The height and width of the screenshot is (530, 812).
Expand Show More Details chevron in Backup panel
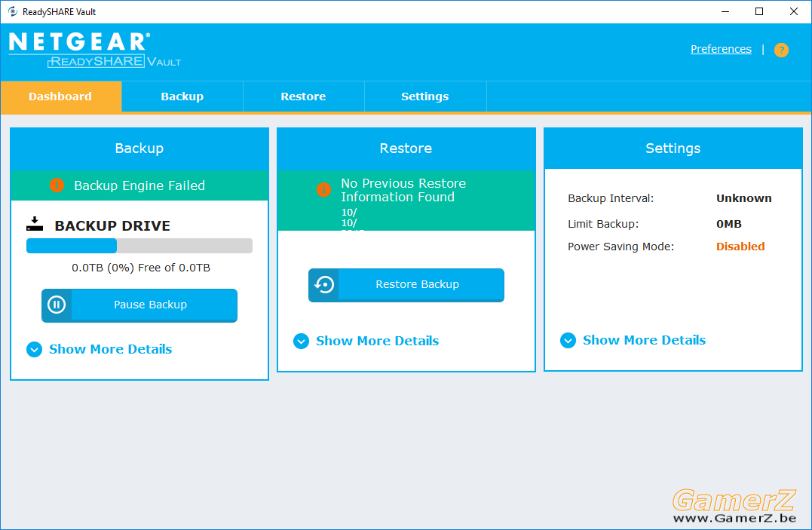point(34,350)
